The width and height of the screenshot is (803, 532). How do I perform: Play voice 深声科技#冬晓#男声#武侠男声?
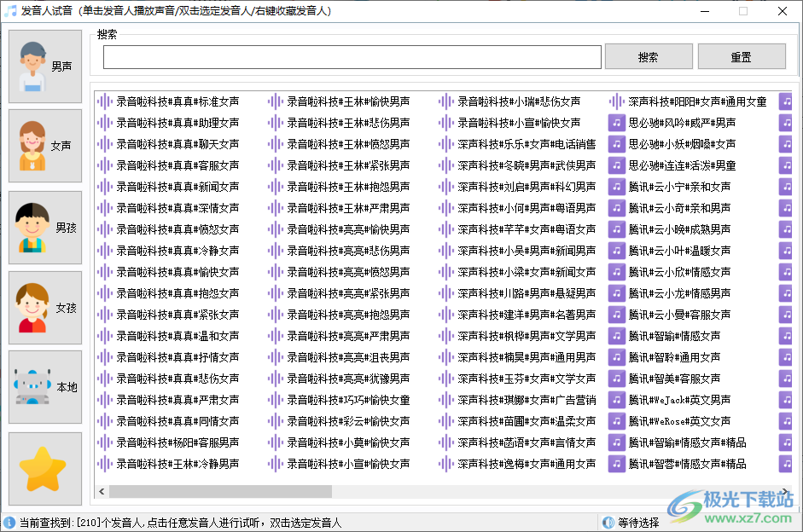coord(527,165)
